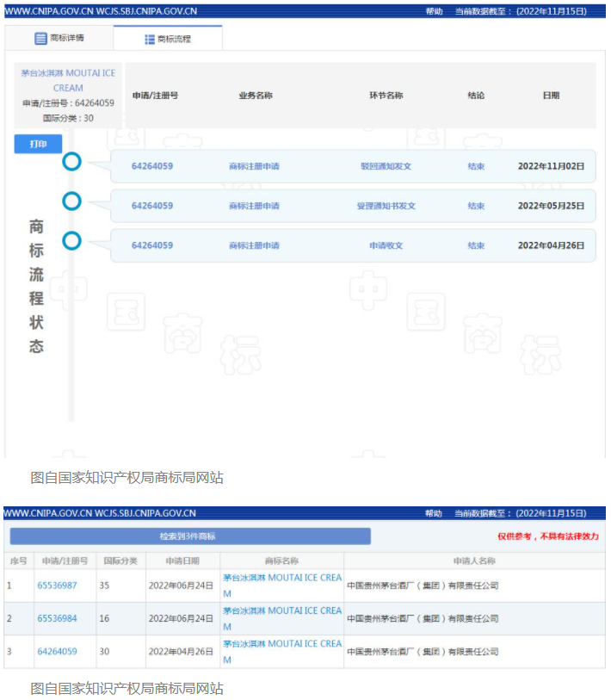Click class 30 in row 3
Image resolution: width=611 pixels, height=700 pixels.
tap(104, 651)
